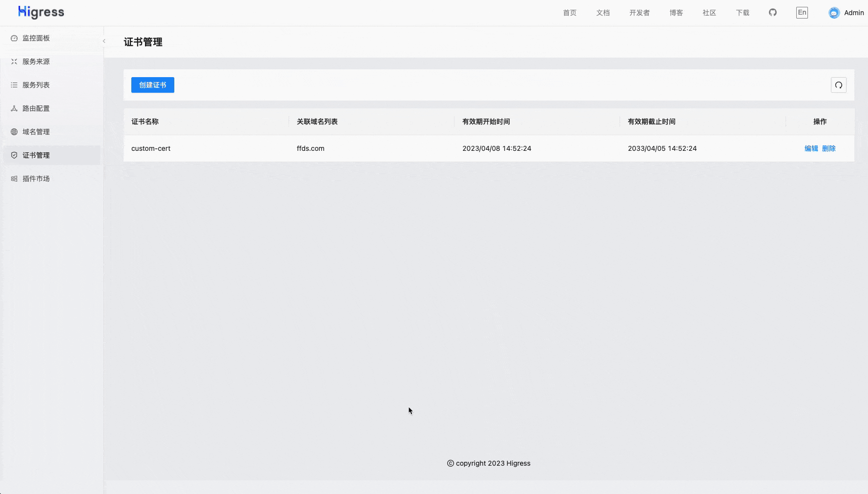
Task: Click the 服务来源 sidebar icon
Action: click(14, 62)
